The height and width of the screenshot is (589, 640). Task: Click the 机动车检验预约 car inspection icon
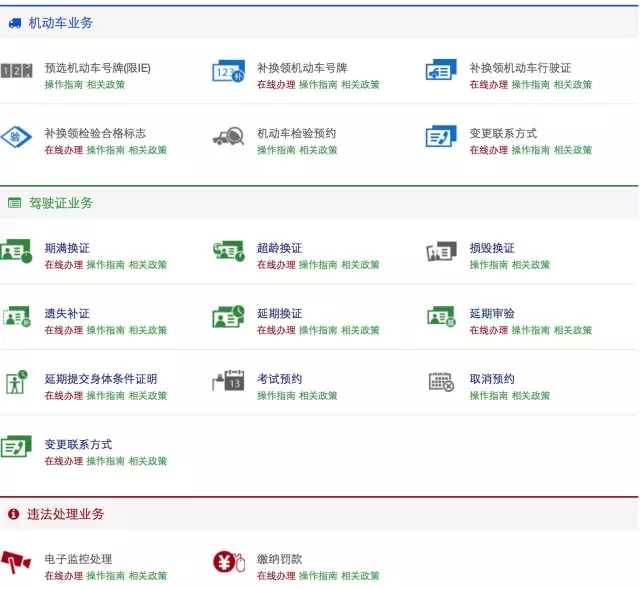coord(228,137)
